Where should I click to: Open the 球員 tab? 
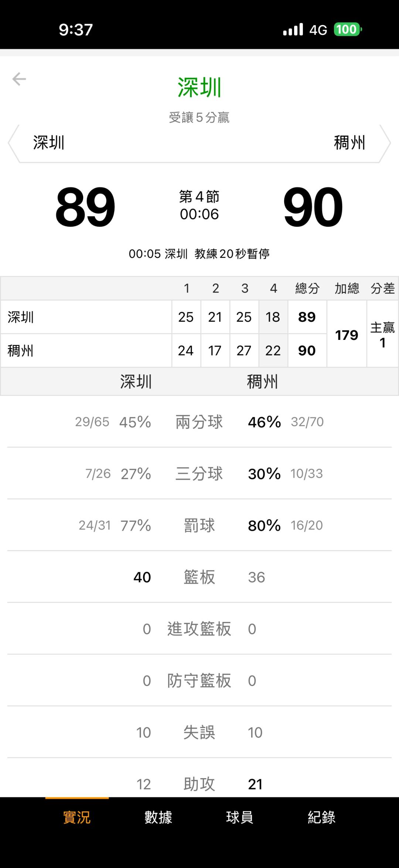coord(240,817)
